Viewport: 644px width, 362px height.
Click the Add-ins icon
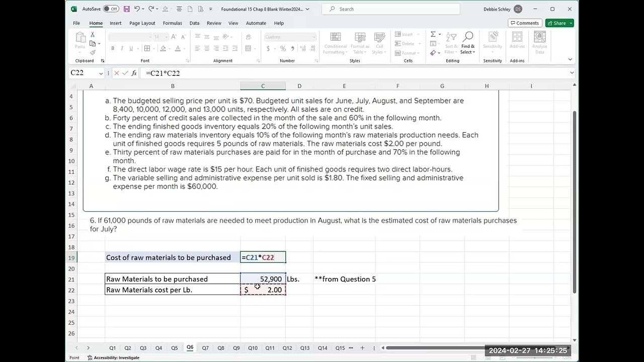(x=517, y=41)
